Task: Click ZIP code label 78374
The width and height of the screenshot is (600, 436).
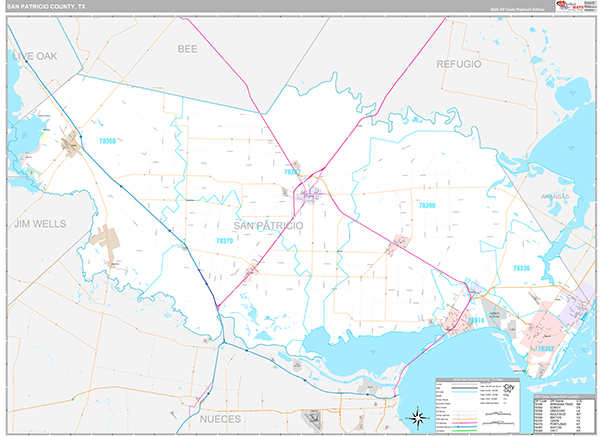Action: coord(476,320)
